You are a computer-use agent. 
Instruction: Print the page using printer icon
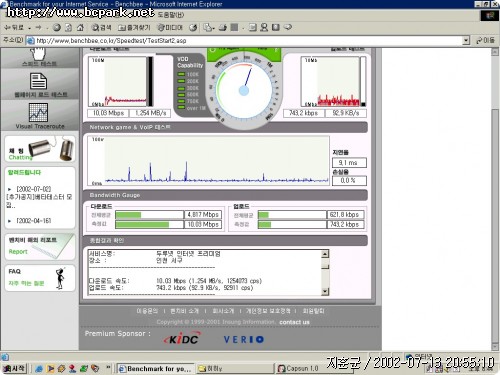coord(223,27)
